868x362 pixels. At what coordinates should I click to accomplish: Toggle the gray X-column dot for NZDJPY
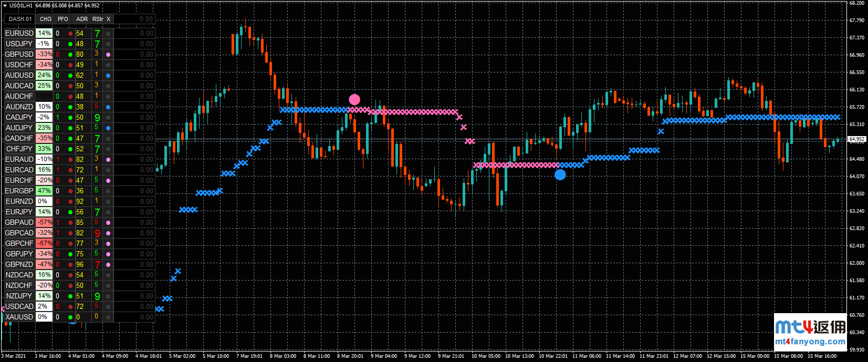click(108, 296)
